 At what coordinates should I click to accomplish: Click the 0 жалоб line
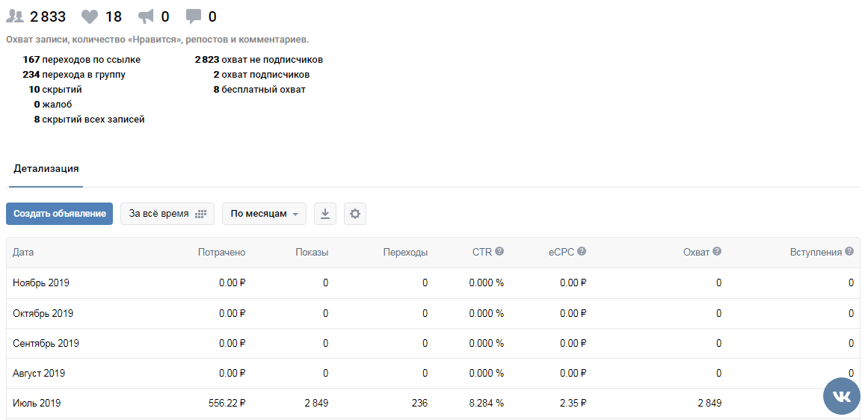click(x=52, y=105)
